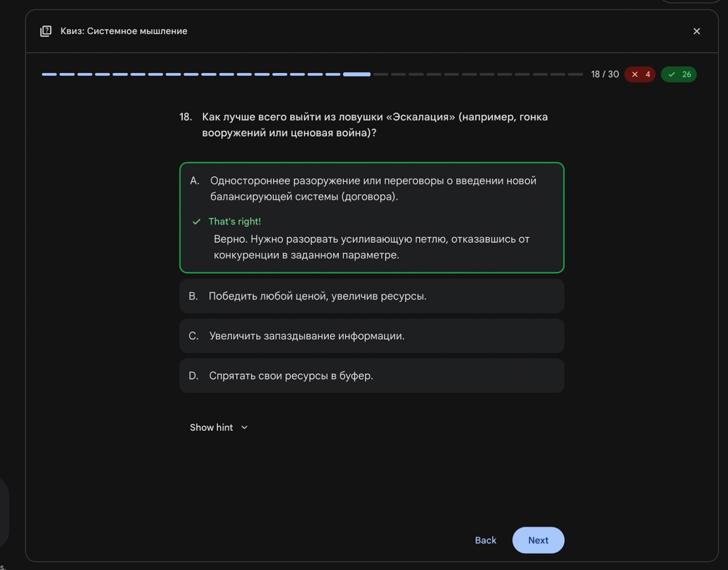Click the red X icon in the wrong-answers badge
This screenshot has height=570, width=728.
click(635, 74)
